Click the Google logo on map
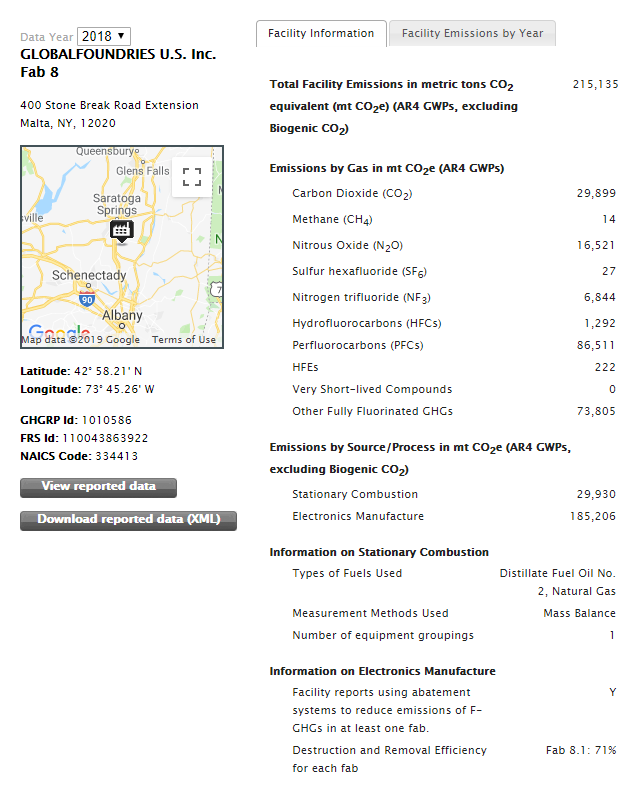This screenshot has width=643, height=786. 59,331
